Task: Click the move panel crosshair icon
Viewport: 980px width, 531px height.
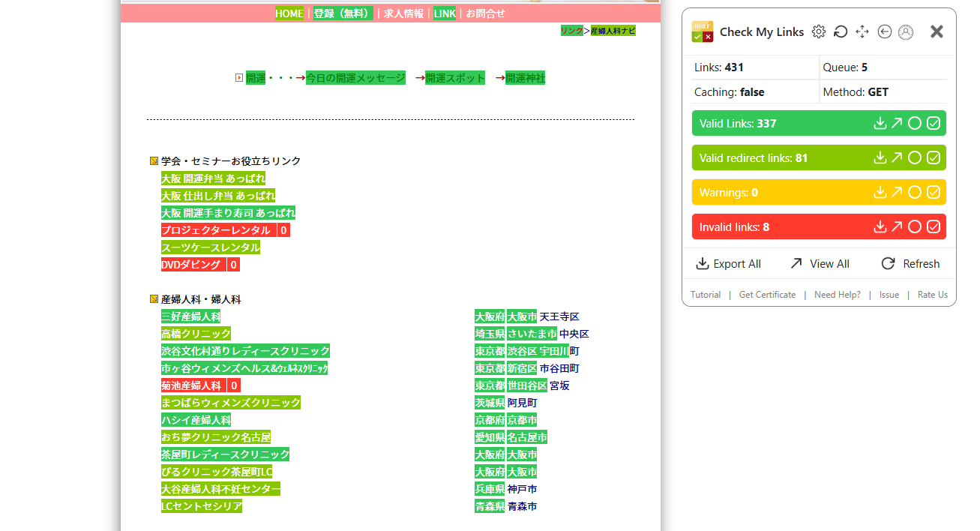Action: [x=862, y=31]
